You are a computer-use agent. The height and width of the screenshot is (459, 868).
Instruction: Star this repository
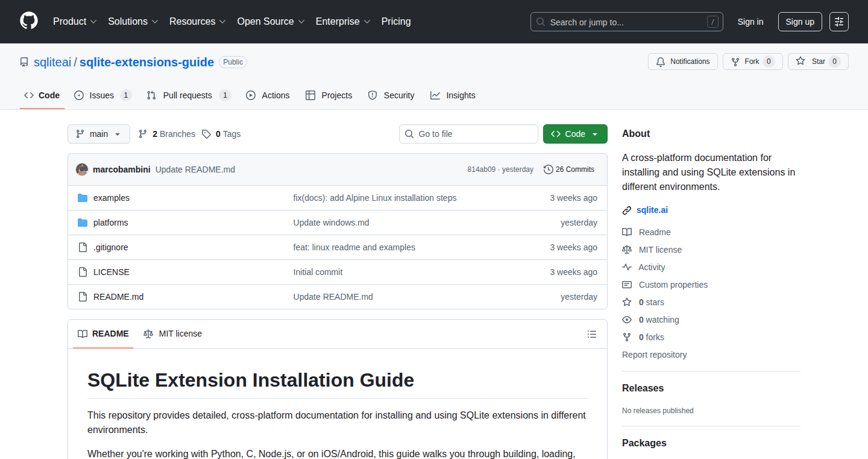click(x=818, y=62)
